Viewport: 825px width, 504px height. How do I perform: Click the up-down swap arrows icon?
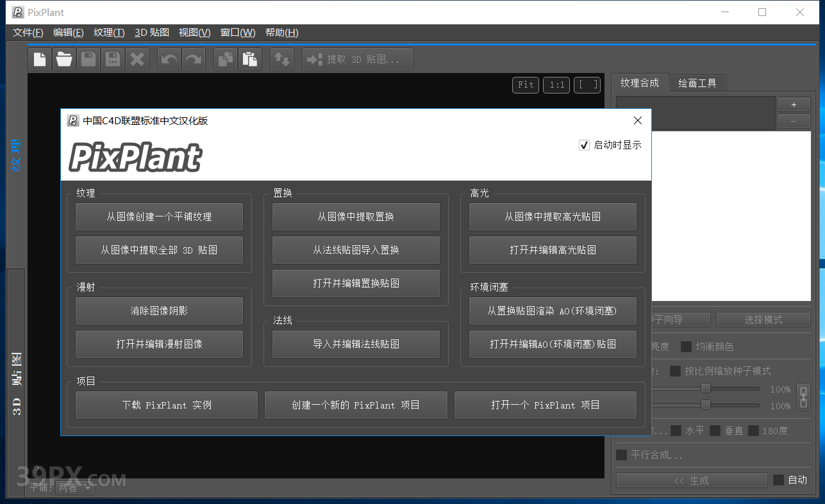[282, 60]
